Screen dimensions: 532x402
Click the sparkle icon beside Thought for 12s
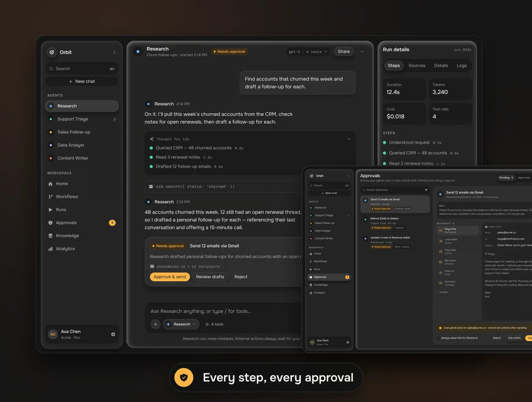coord(152,139)
